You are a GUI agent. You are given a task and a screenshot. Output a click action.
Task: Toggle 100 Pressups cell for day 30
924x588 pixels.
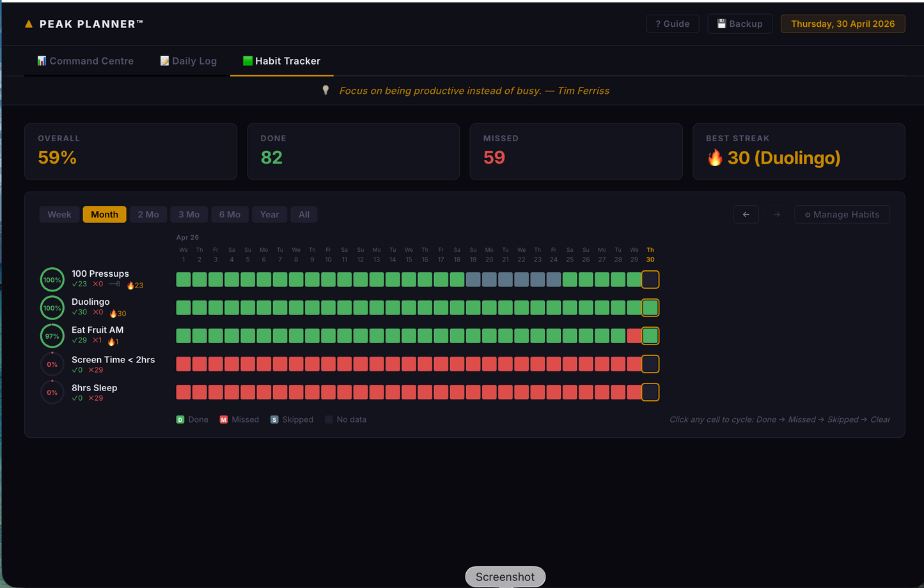(x=650, y=279)
